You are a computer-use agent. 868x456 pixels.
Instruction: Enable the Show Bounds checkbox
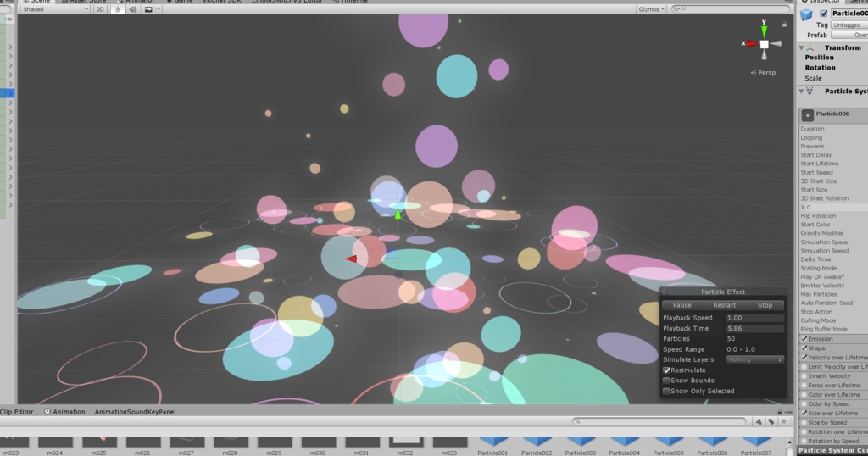666,381
